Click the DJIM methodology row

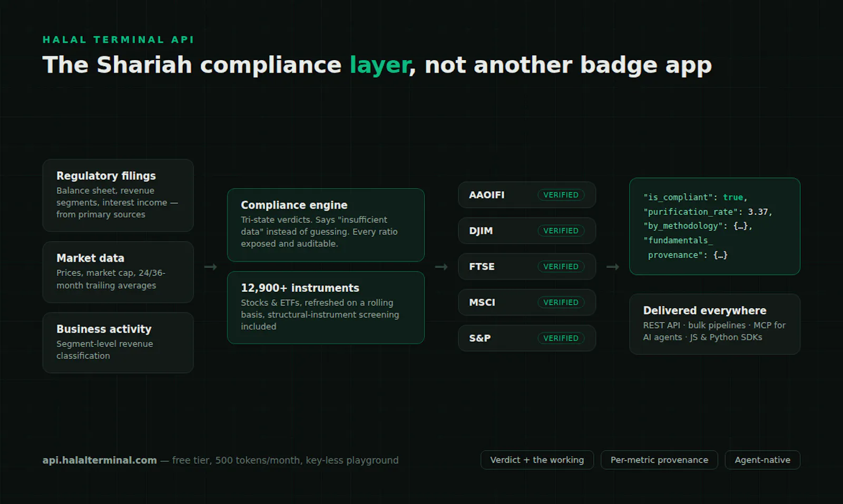527,231
